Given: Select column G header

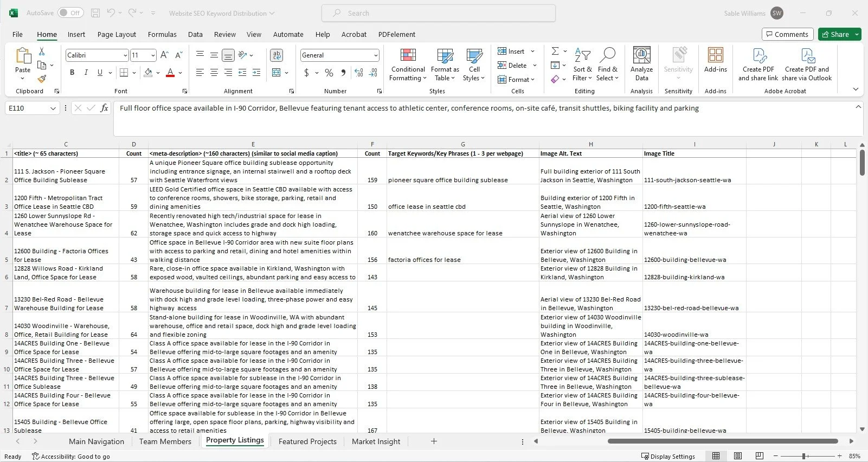Looking at the screenshot, I should [x=462, y=144].
